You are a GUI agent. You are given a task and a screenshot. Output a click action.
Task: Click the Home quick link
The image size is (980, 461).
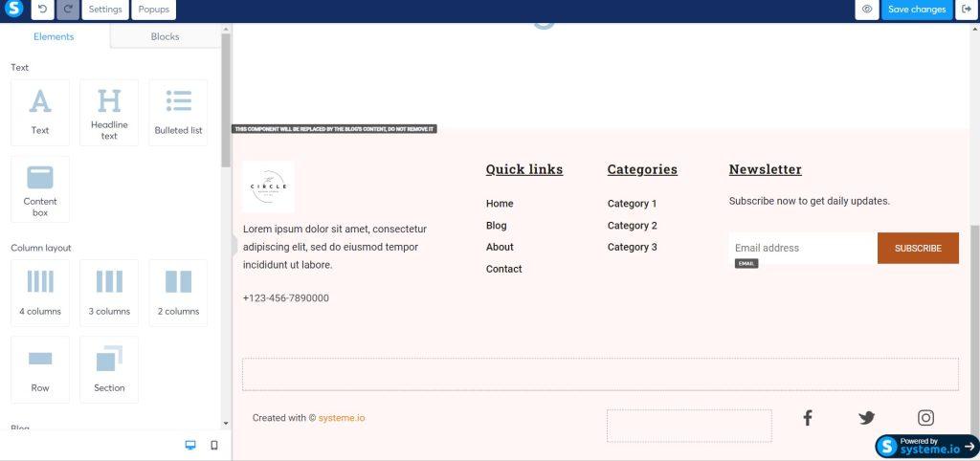tap(500, 204)
